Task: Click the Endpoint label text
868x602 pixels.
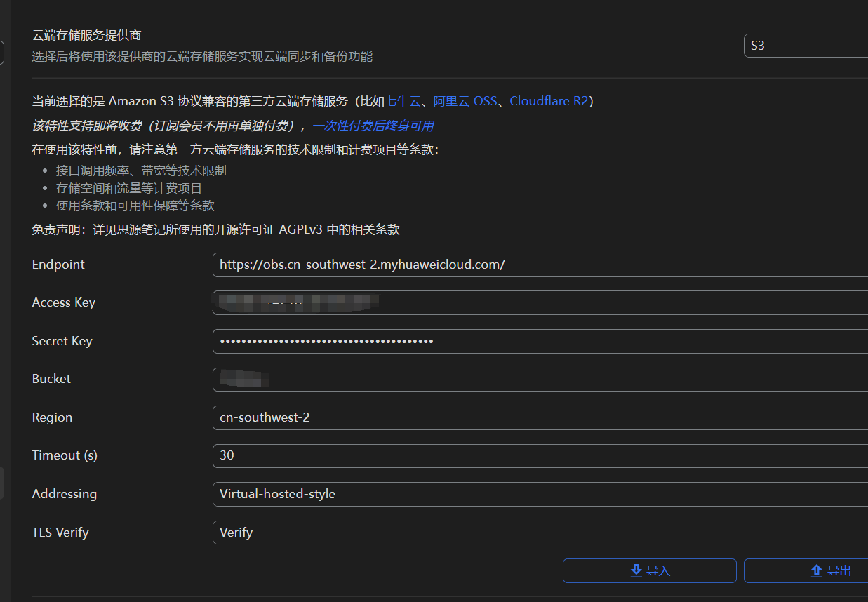Action: 58,265
